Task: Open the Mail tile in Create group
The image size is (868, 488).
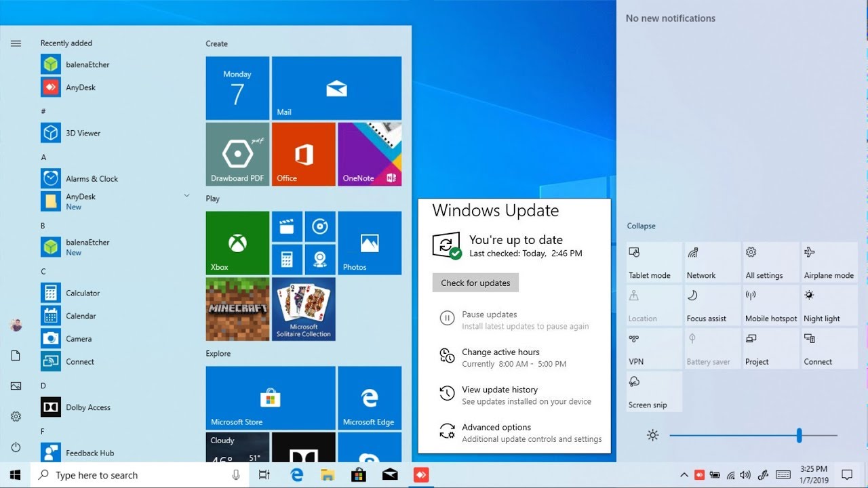Action: 336,88
